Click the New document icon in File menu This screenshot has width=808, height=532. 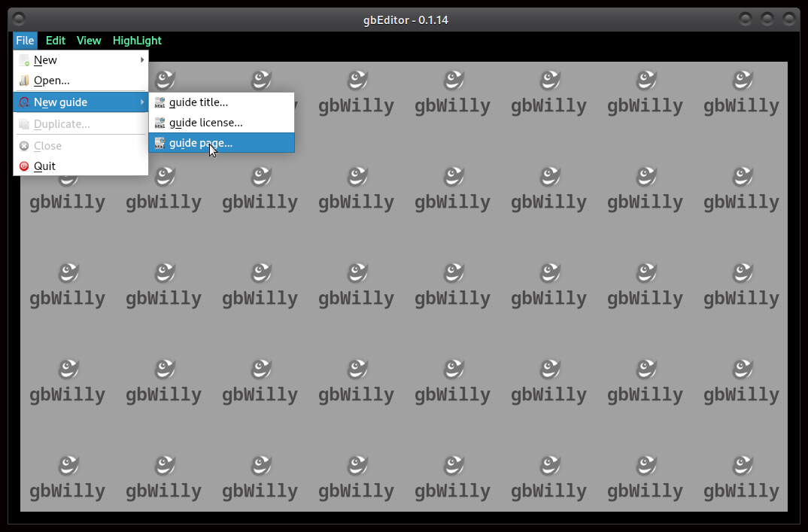tap(25, 60)
